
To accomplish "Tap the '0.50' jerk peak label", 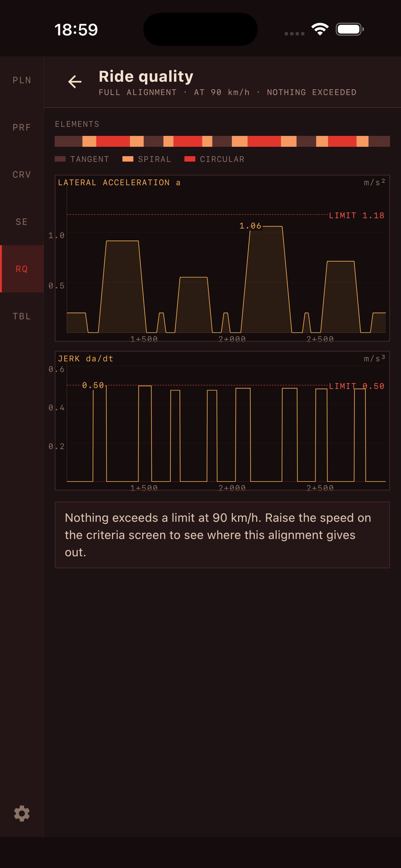I will [93, 385].
